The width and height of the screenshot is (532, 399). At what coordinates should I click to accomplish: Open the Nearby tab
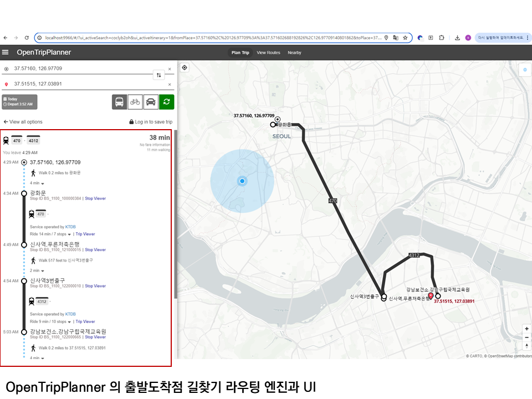coord(294,53)
